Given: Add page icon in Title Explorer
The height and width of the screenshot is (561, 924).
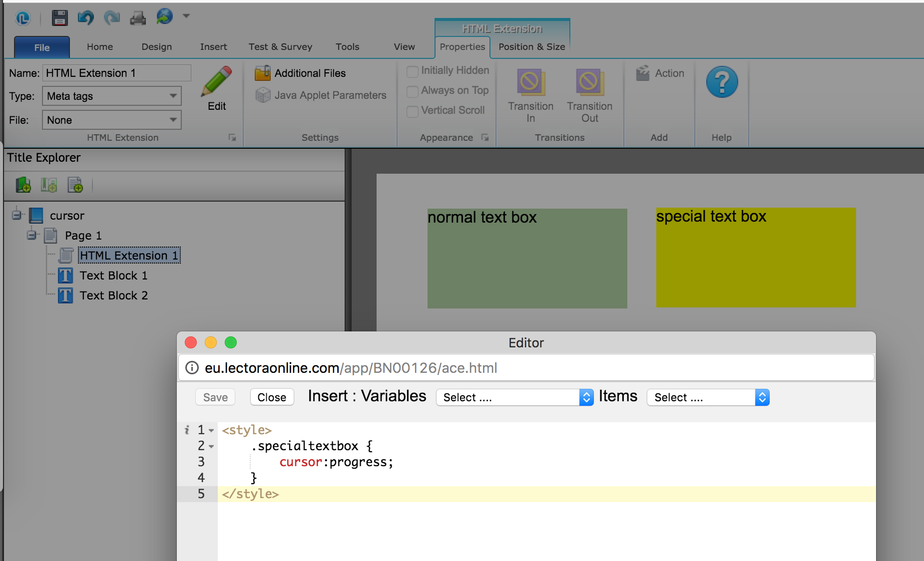Looking at the screenshot, I should click(75, 185).
